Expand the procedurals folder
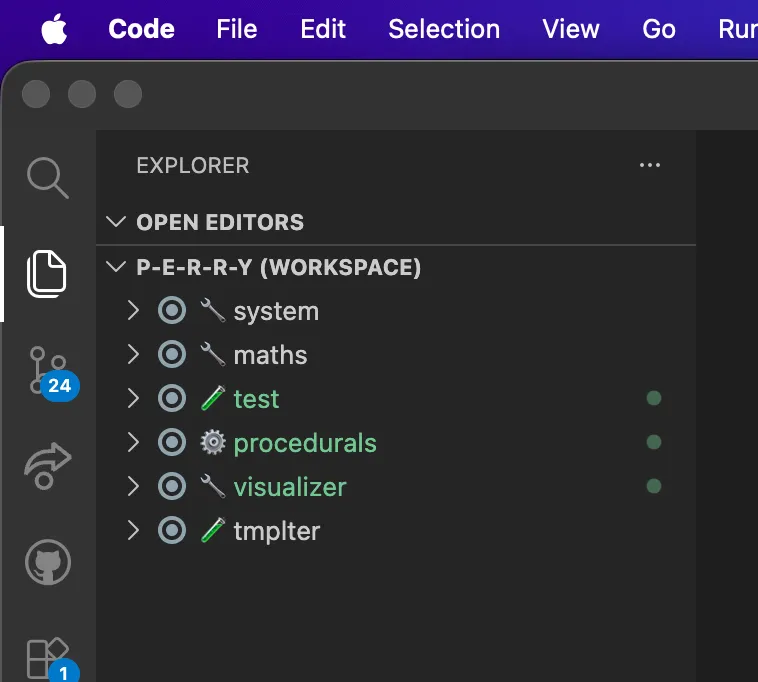758x682 pixels. click(133, 442)
